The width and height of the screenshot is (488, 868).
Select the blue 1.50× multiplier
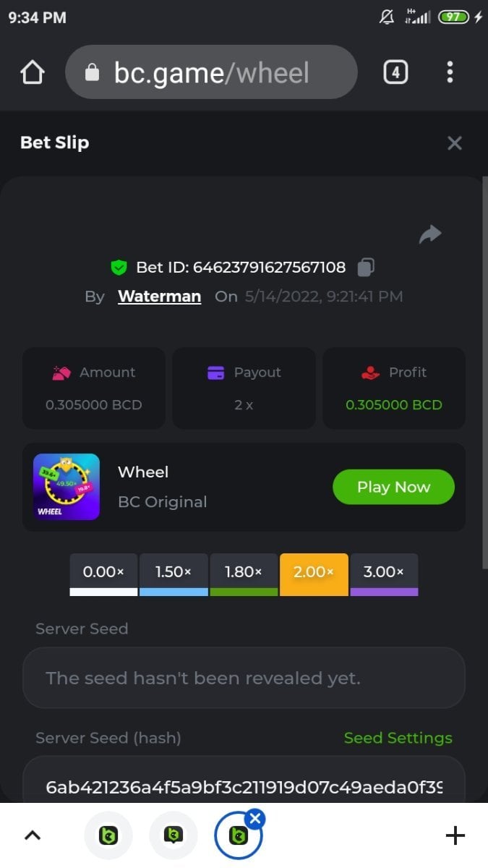coord(174,574)
